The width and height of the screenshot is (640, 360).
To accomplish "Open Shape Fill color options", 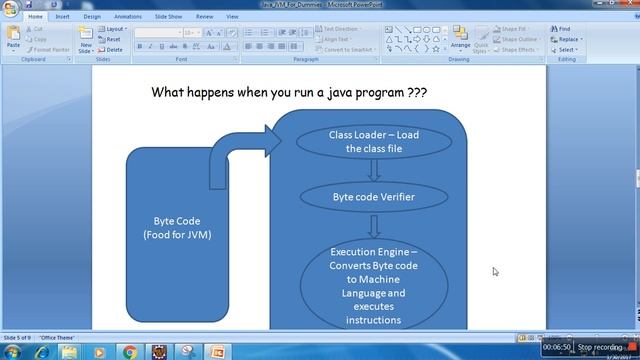I will coord(511,29).
